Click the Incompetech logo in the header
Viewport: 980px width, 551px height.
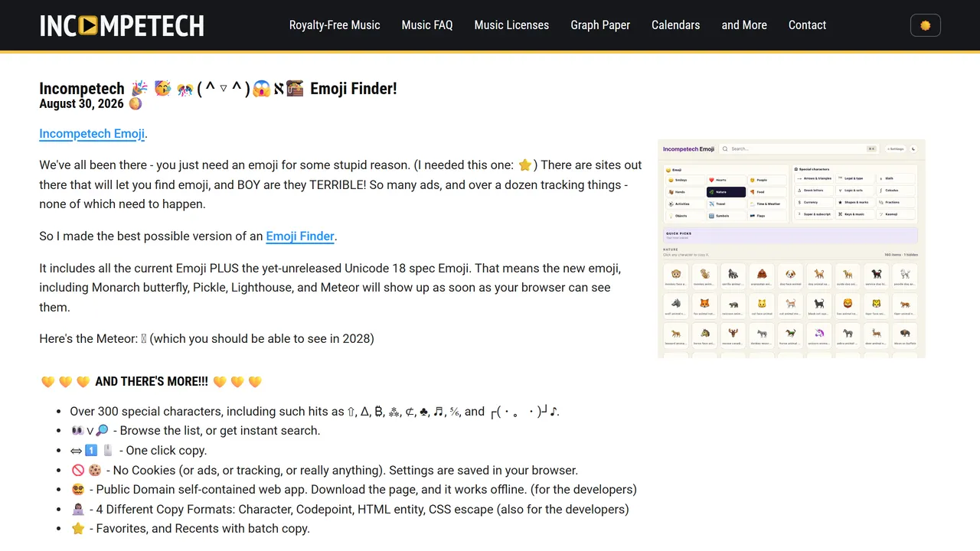point(122,25)
